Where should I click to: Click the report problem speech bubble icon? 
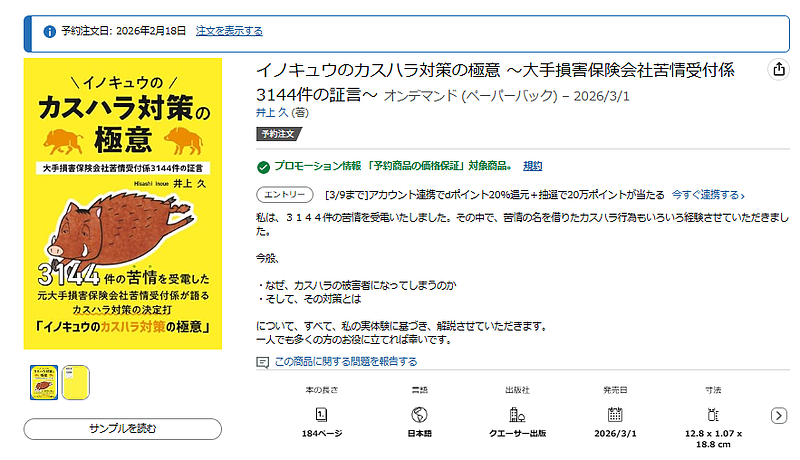(262, 363)
